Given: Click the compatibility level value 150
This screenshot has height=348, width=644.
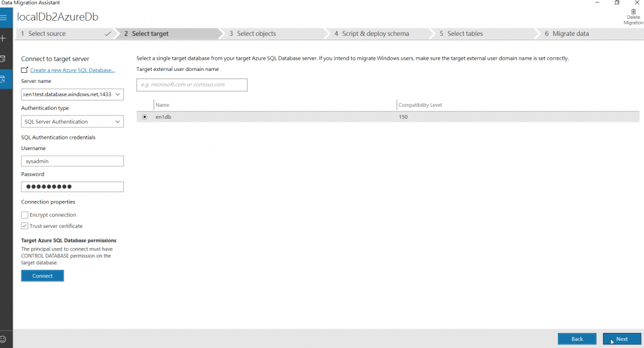Looking at the screenshot, I should pyautogui.click(x=403, y=117).
